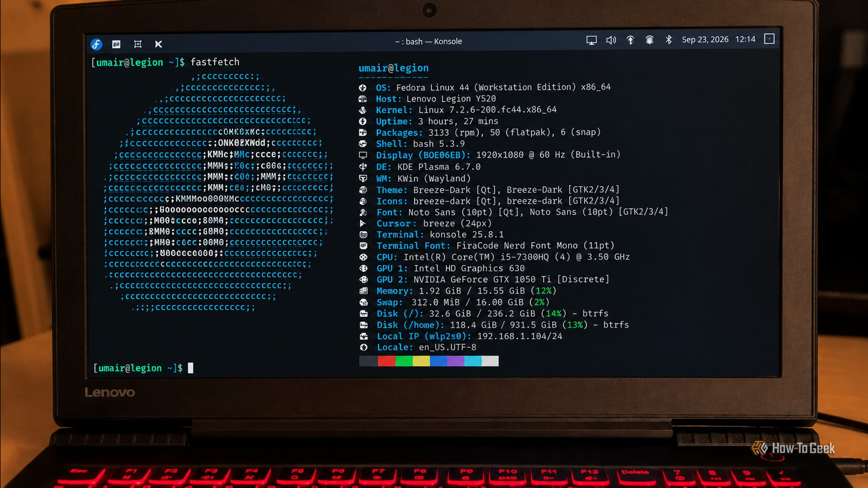
Task: Click local IP '192.168.1.104/24'
Action: point(520,337)
